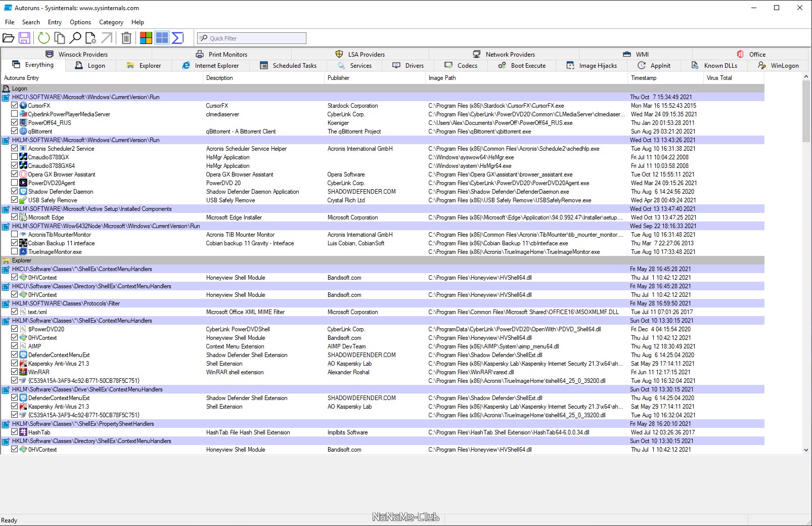This screenshot has height=526, width=812.
Task: Open the Entry menu
Action: (55, 22)
